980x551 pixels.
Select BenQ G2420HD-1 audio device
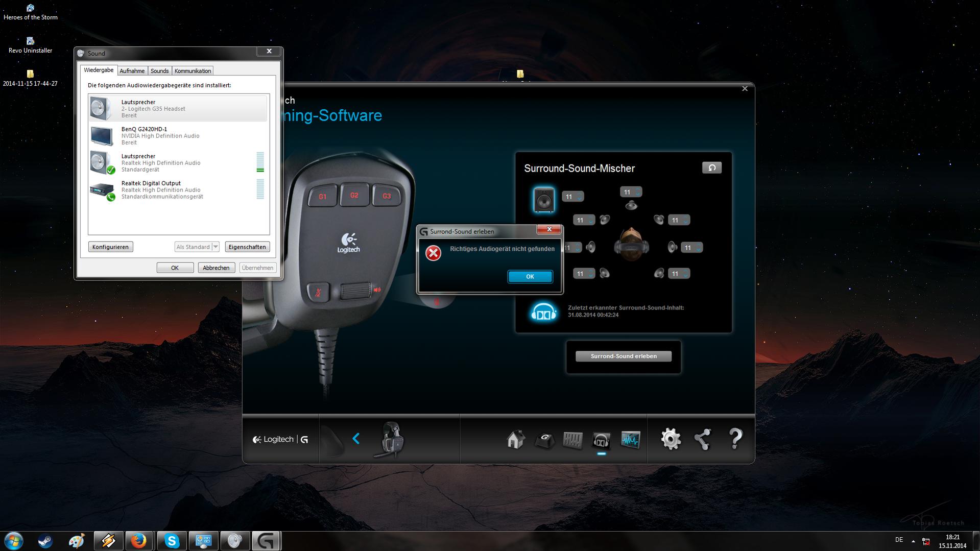[x=178, y=135]
